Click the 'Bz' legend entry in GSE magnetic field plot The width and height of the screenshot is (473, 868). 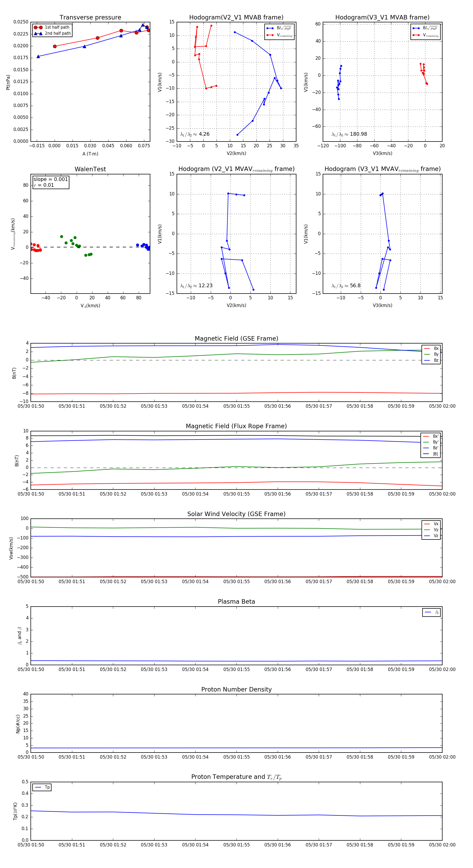(x=431, y=360)
